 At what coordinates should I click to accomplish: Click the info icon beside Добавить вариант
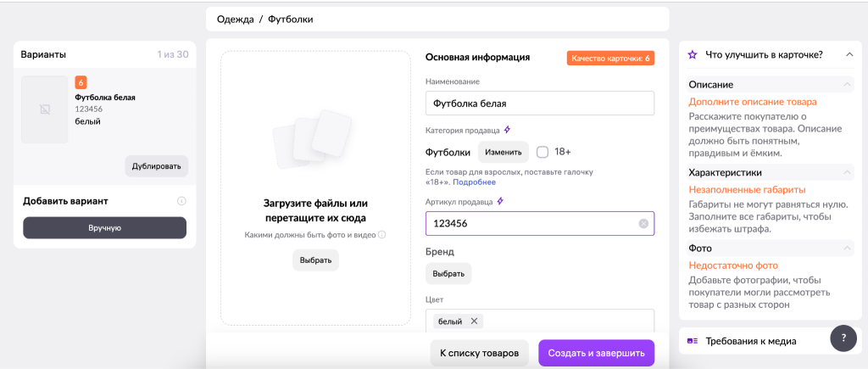coord(181,201)
